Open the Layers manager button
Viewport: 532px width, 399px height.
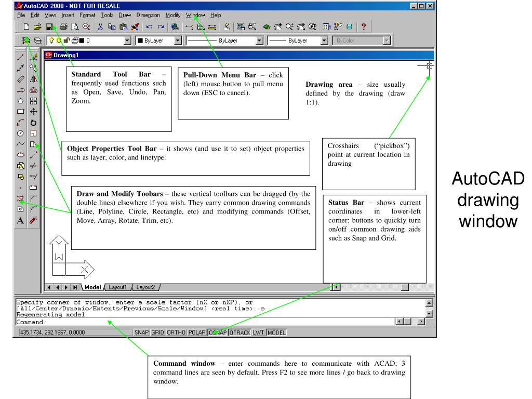[x=37, y=41]
